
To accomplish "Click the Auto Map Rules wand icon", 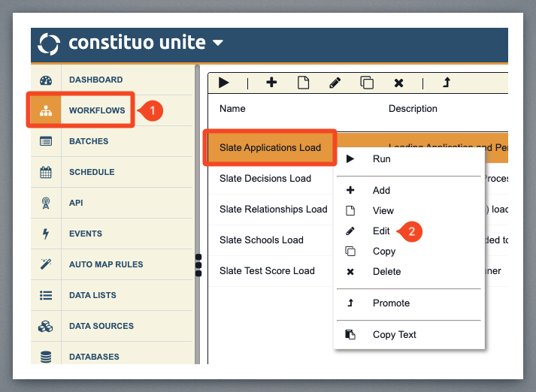I will click(46, 264).
